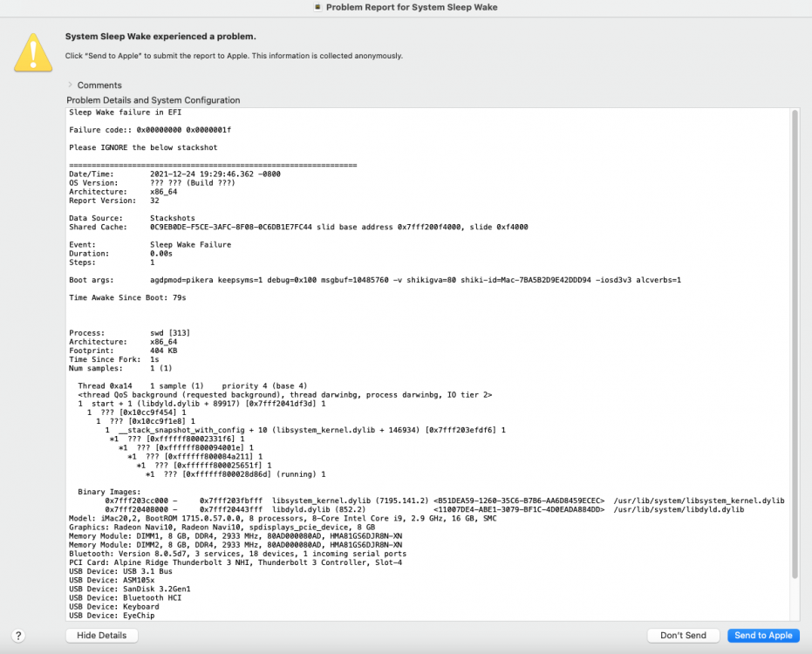Screen dimensions: 812x654
Task: Hide Details of the problem report
Action: point(101,636)
